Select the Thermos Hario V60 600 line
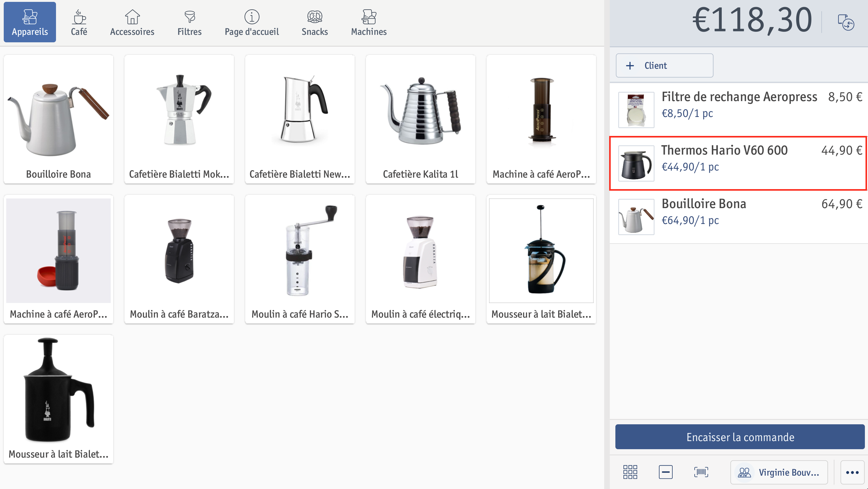 coord(739,163)
